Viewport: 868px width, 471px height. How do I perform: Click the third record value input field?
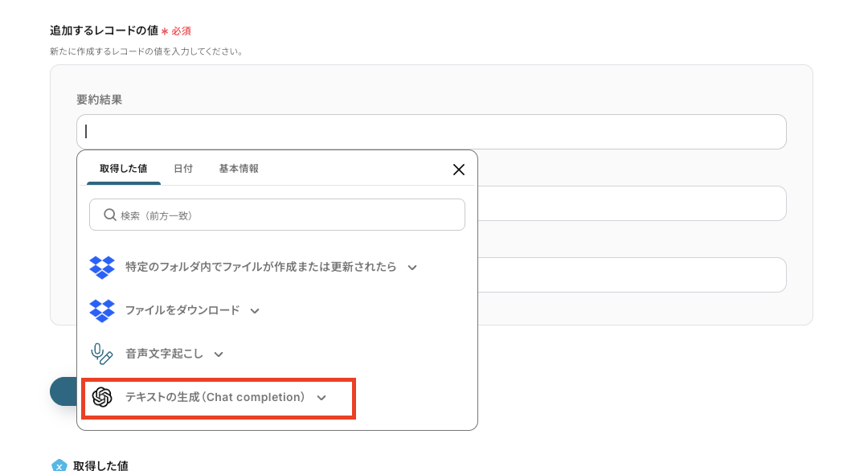[x=632, y=275]
